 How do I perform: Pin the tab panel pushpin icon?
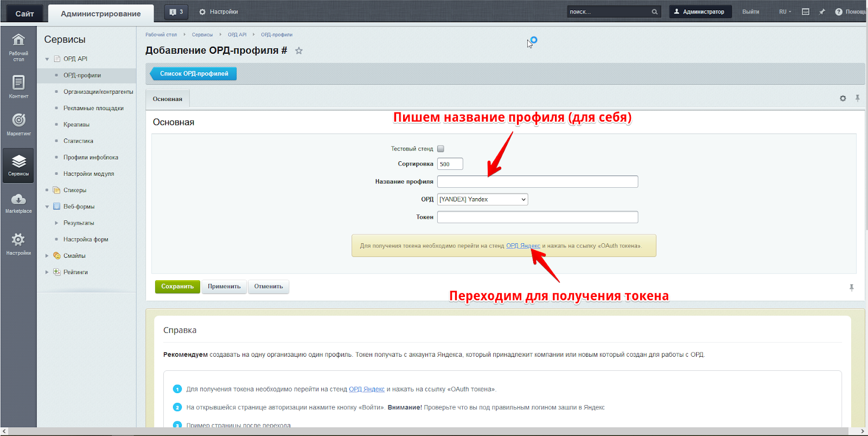tap(858, 98)
